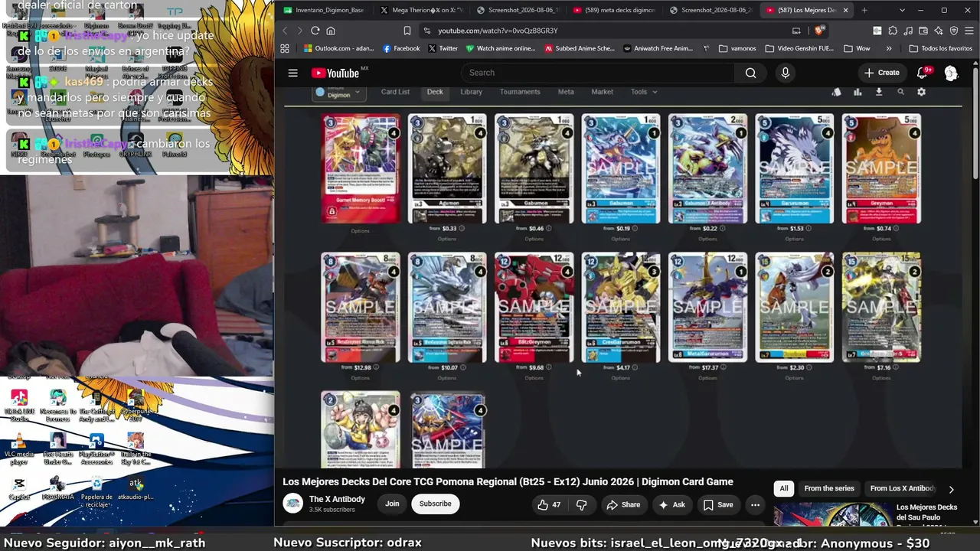
Task: Open the gear settings in deck toolbar
Action: (921, 92)
